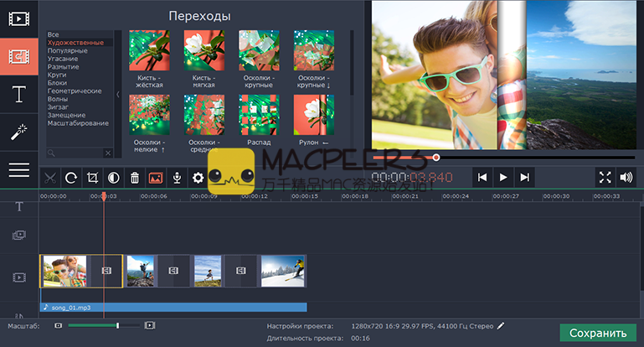The image size is (644, 347).
Task: Select the transition after the first clip
Action: [106, 271]
